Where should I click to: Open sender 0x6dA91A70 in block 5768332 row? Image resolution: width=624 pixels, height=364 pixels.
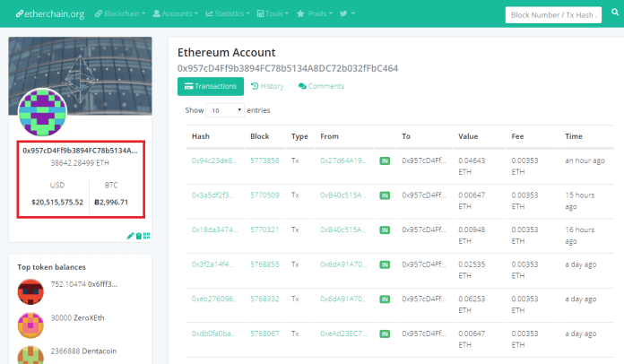[344, 299]
